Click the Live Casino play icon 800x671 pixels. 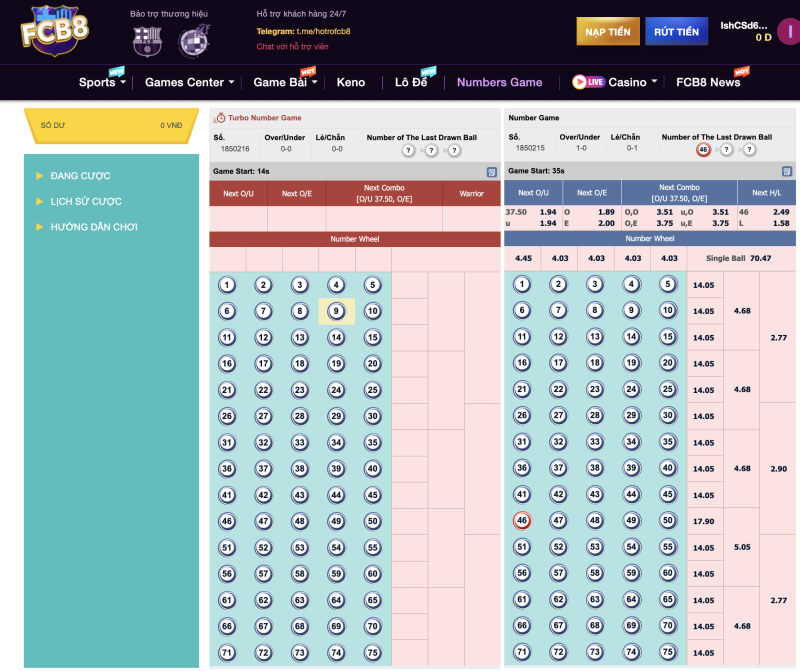[579, 82]
